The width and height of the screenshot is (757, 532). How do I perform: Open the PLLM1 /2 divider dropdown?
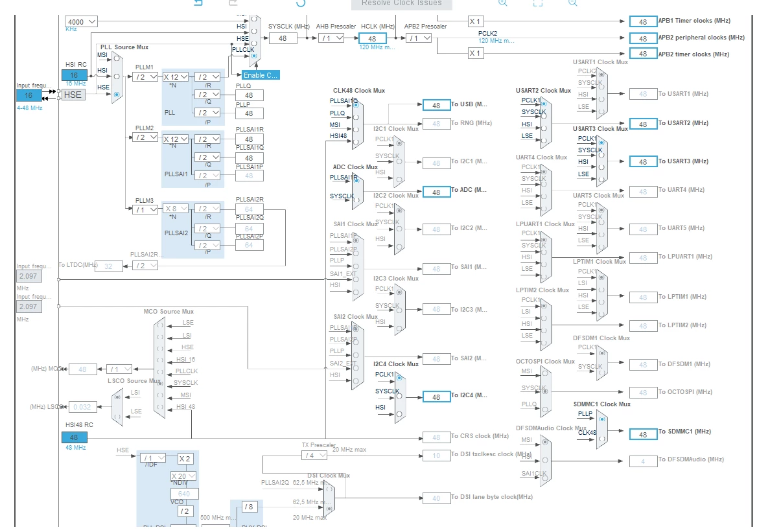(145, 76)
